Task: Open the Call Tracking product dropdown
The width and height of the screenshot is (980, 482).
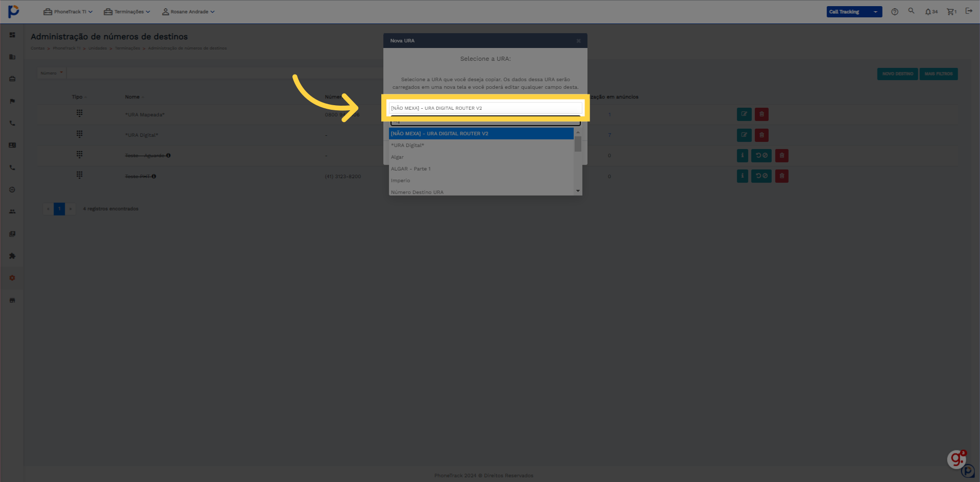Action: coord(854,12)
